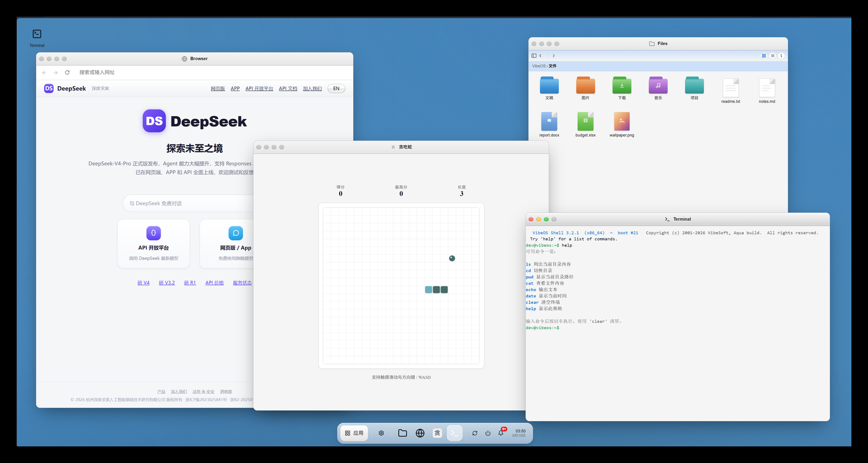The height and width of the screenshot is (463, 868).
Task: Click the 网页版 / App chat icon
Action: [235, 233]
